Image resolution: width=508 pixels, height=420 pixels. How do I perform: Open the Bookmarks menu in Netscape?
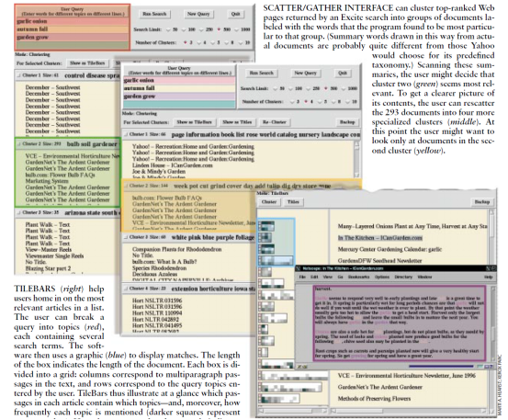coord(357,277)
